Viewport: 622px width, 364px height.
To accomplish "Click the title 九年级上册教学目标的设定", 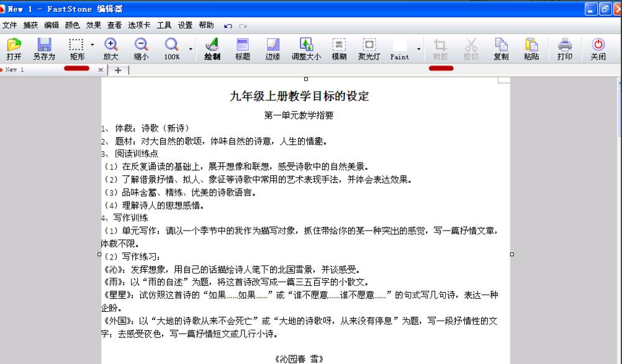I will (x=299, y=96).
